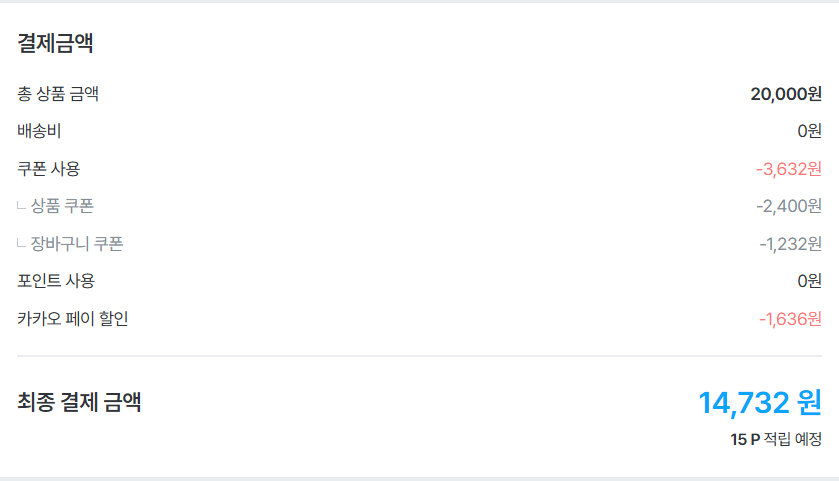This screenshot has width=839, height=481.
Task: Select the -3,632원 coupon discount amount
Action: (789, 168)
